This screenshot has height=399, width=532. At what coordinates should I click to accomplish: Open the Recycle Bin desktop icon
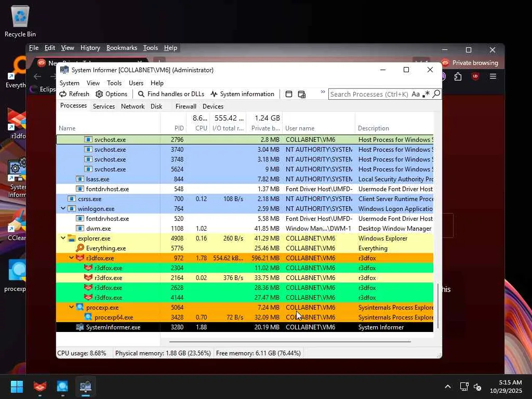tap(20, 21)
